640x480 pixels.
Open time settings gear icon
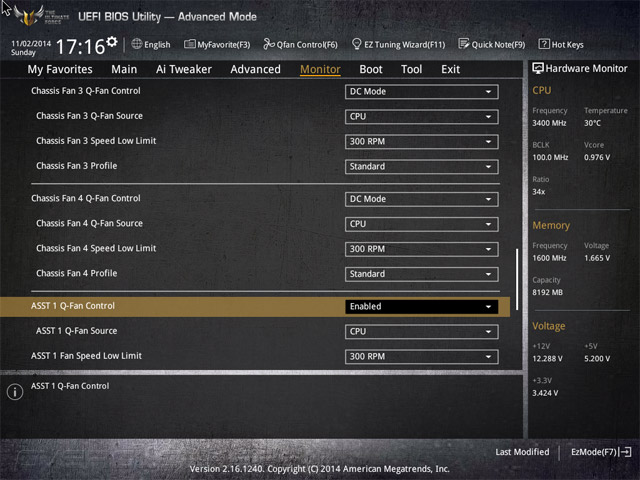tap(112, 41)
